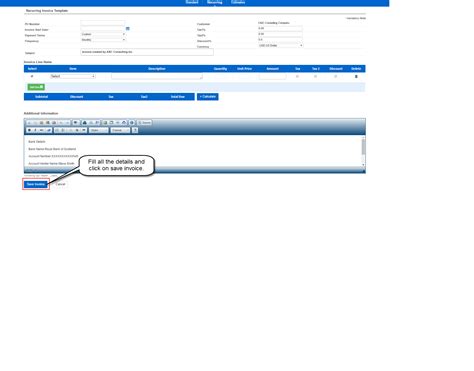Click the green Add line button
The width and height of the screenshot is (474, 371).
36,87
